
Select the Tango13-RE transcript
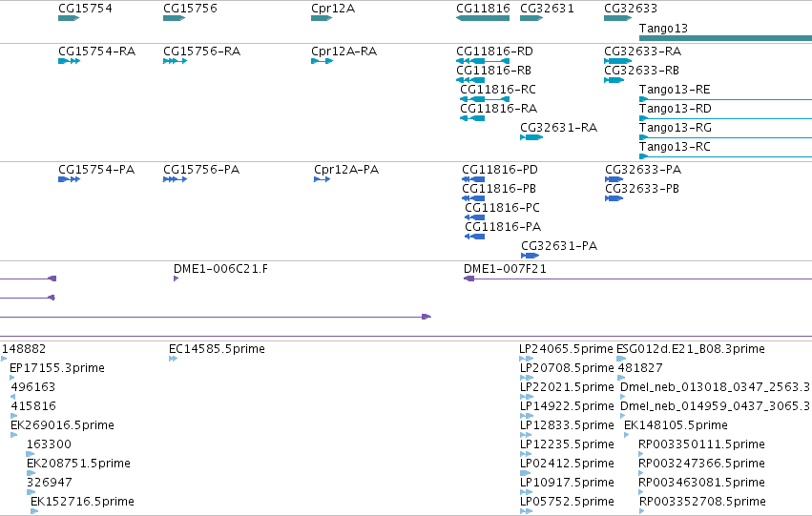point(725,99)
